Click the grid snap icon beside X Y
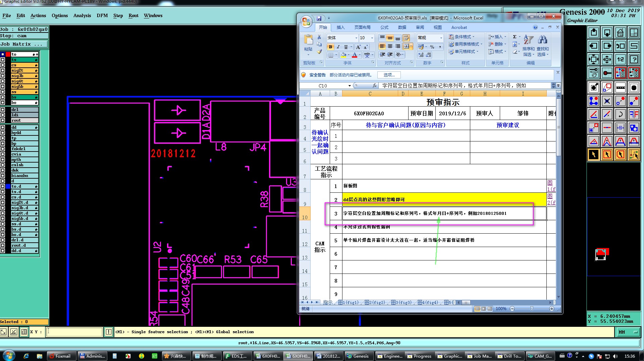Image resolution: width=644 pixels, height=361 pixels. click(24, 332)
